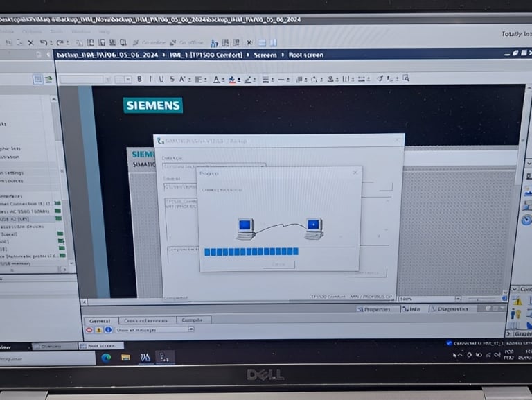
Task: Click the accessible devices icon after Go offline
Action: click(x=214, y=43)
